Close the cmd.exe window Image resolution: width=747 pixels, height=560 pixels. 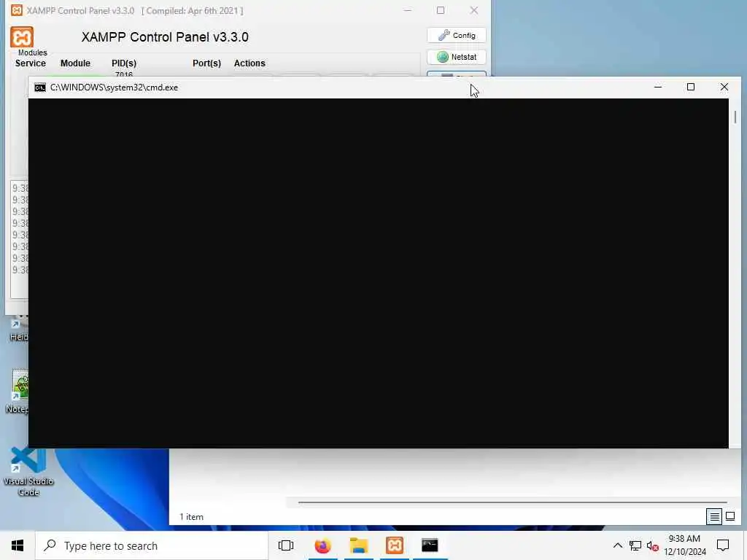tap(724, 87)
